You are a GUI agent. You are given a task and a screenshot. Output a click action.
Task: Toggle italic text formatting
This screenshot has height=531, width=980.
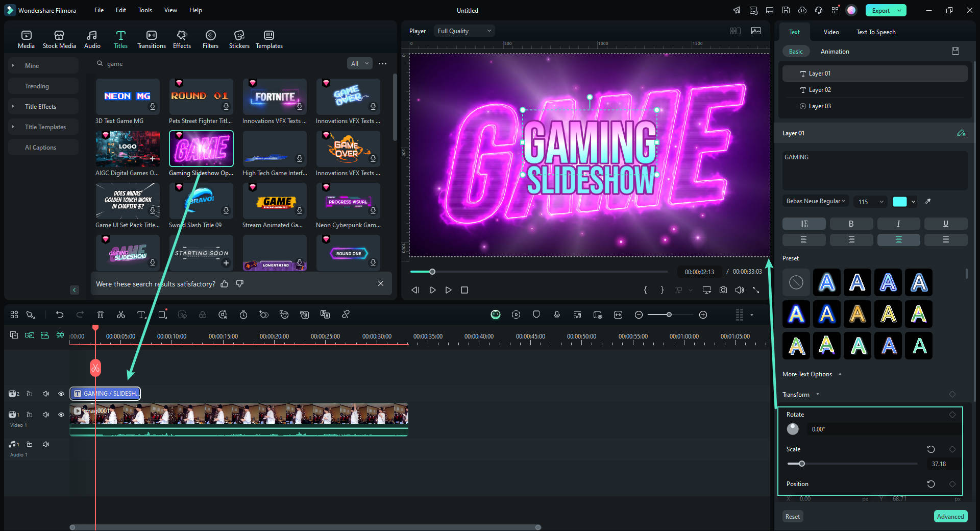click(898, 224)
